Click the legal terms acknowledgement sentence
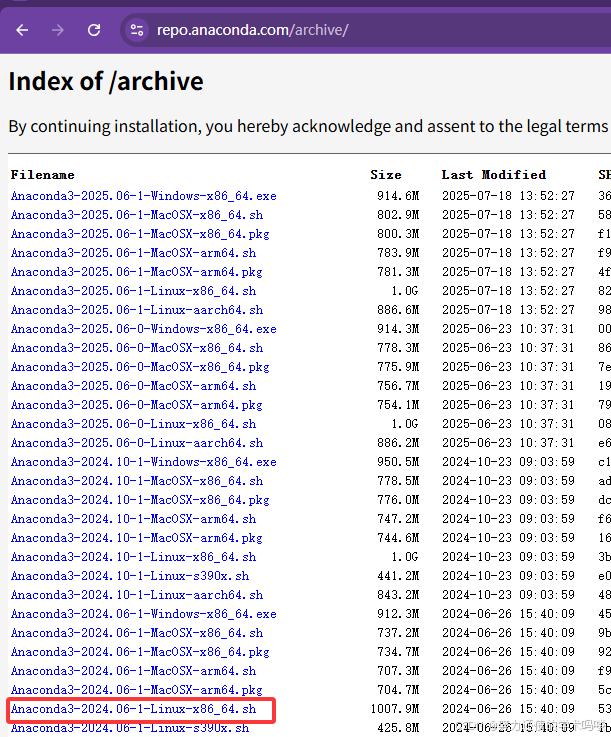 pos(308,126)
